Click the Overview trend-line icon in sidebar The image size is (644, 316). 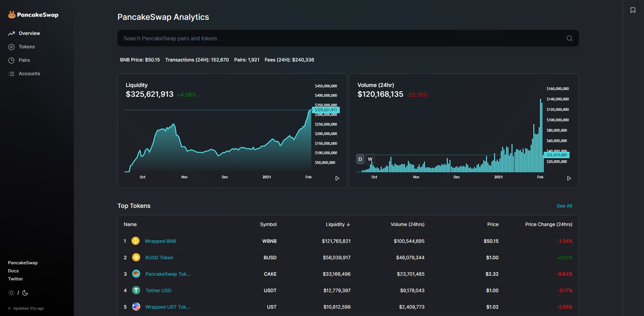pyautogui.click(x=11, y=33)
